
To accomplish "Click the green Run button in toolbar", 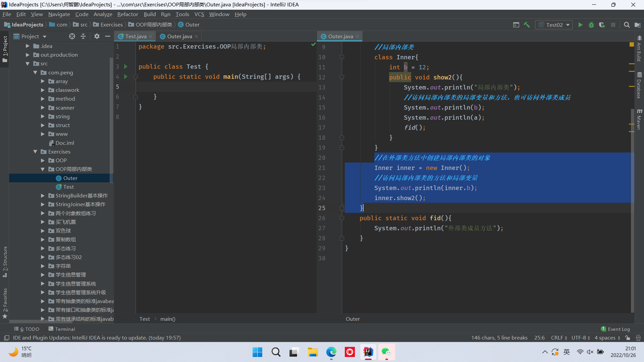I will pyautogui.click(x=580, y=25).
